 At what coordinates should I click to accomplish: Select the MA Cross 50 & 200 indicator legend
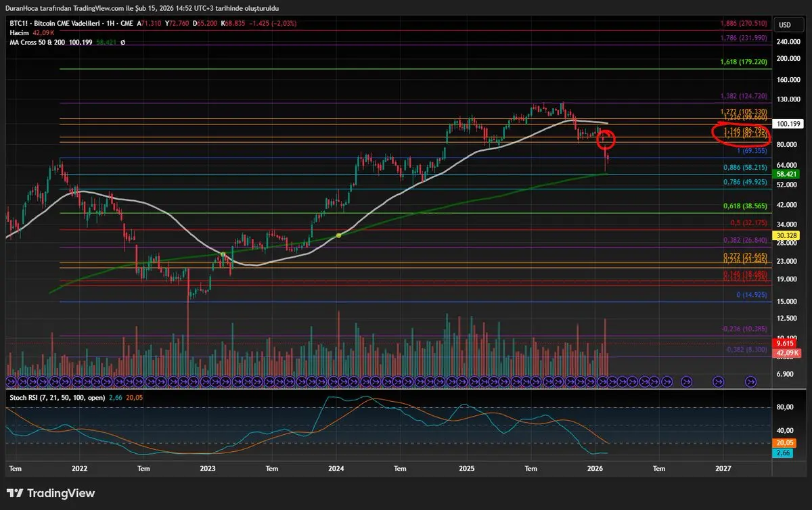[x=37, y=42]
